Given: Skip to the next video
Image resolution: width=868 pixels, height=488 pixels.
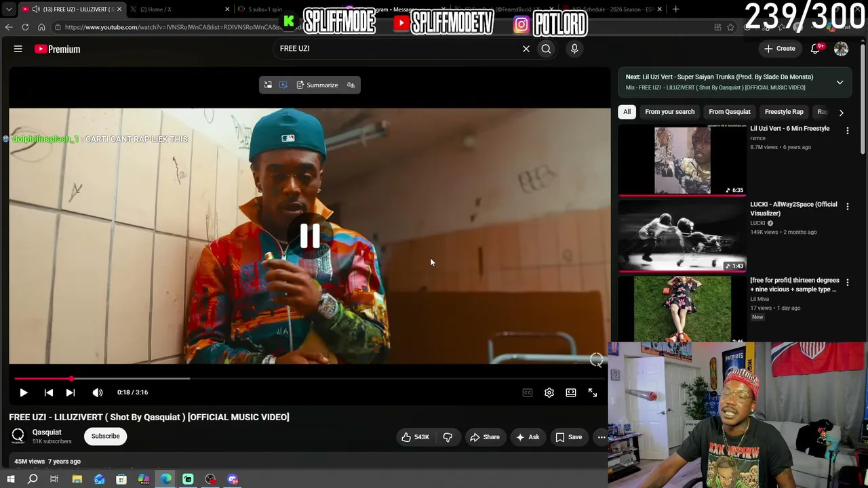Looking at the screenshot, I should pyautogui.click(x=71, y=392).
